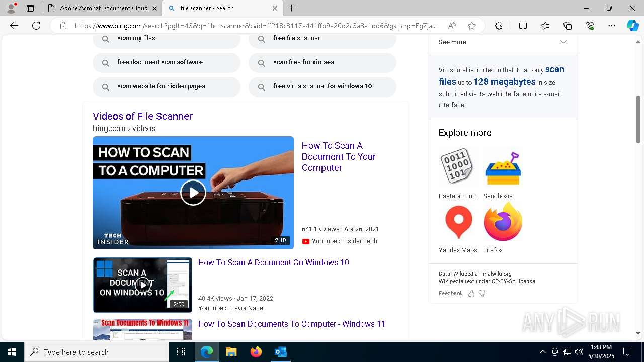The width and height of the screenshot is (644, 362).
Task: Click the Edge icon on the taskbar
Action: [207, 352]
